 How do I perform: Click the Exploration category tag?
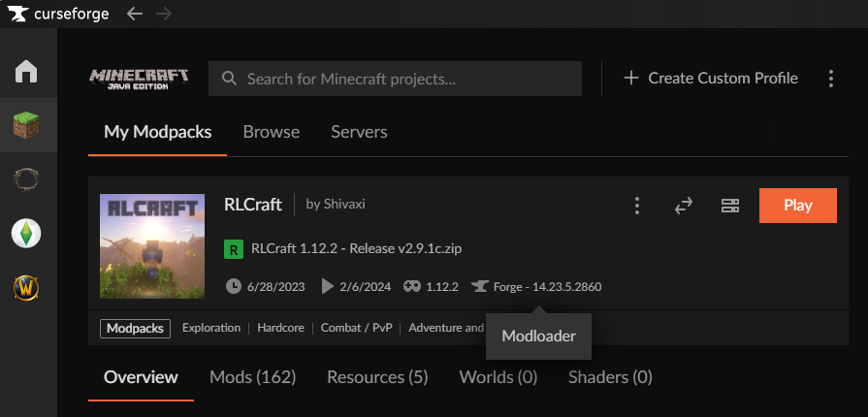pyautogui.click(x=211, y=328)
